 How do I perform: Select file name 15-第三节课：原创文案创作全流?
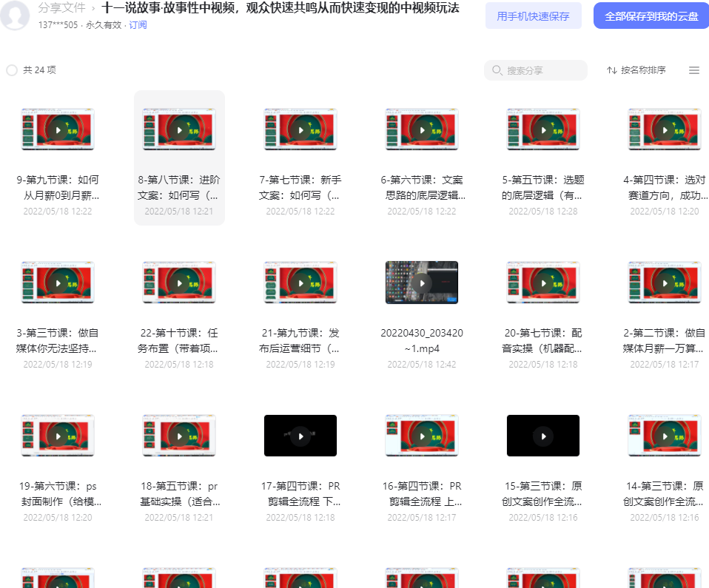(543, 494)
